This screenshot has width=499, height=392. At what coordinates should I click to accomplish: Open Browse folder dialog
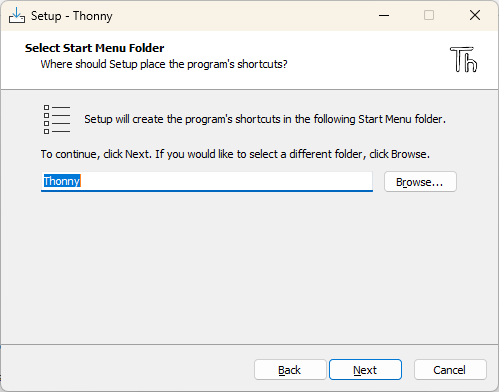pyautogui.click(x=420, y=182)
